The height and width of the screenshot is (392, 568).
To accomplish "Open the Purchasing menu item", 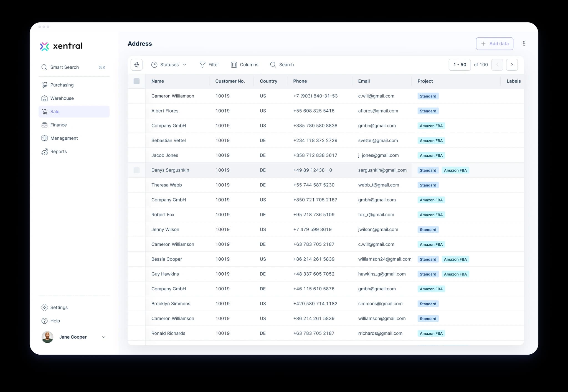I will pos(74,85).
